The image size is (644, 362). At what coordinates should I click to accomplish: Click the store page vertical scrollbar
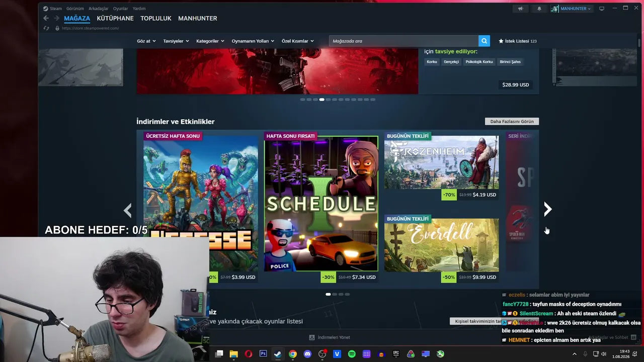tap(639, 42)
